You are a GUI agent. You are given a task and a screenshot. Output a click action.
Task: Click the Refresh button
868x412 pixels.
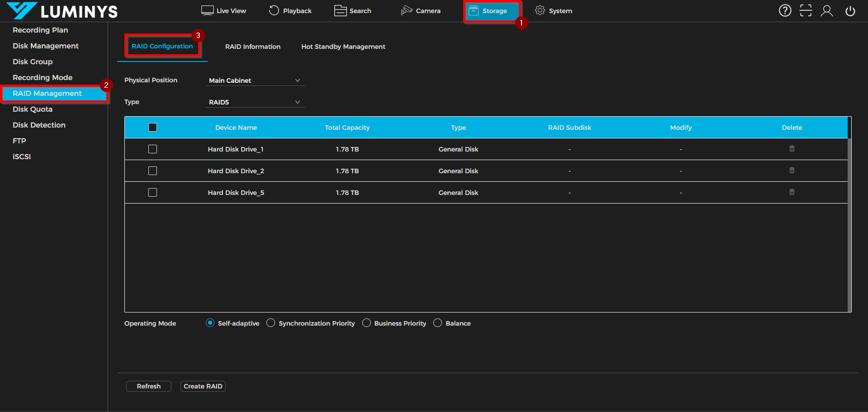point(148,386)
